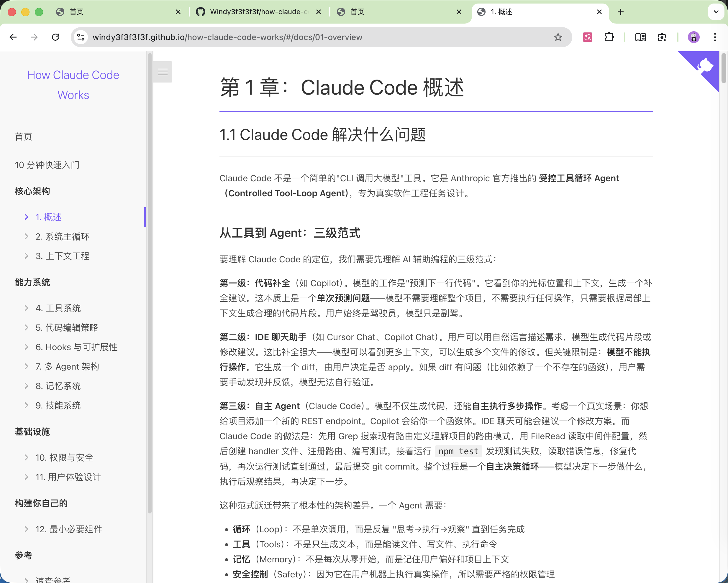Click the browser profile avatar

[x=693, y=37]
